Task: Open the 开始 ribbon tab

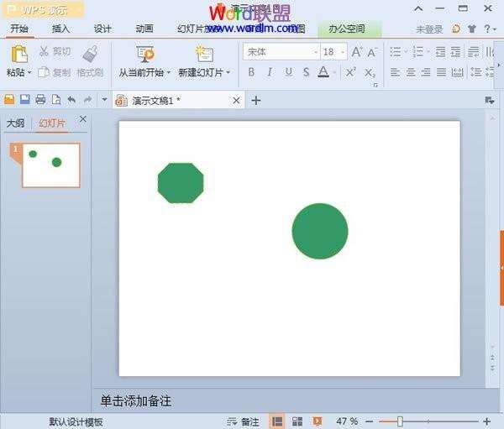Action: pyautogui.click(x=19, y=29)
